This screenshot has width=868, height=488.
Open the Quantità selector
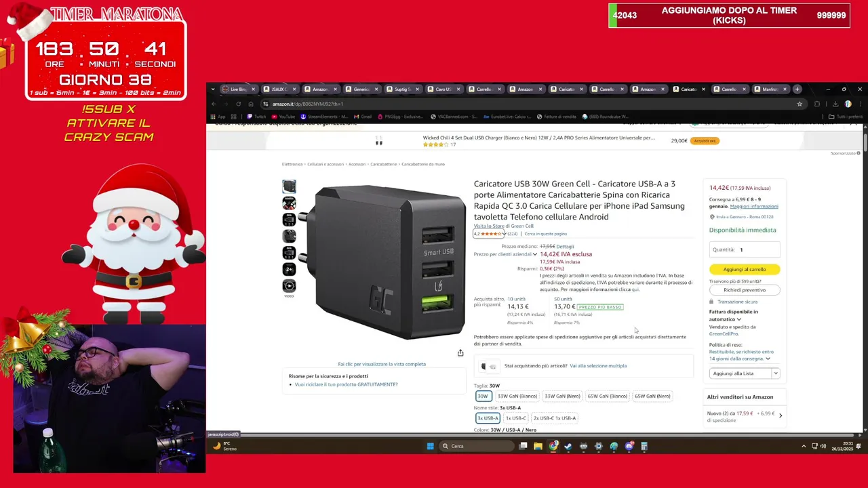745,249
